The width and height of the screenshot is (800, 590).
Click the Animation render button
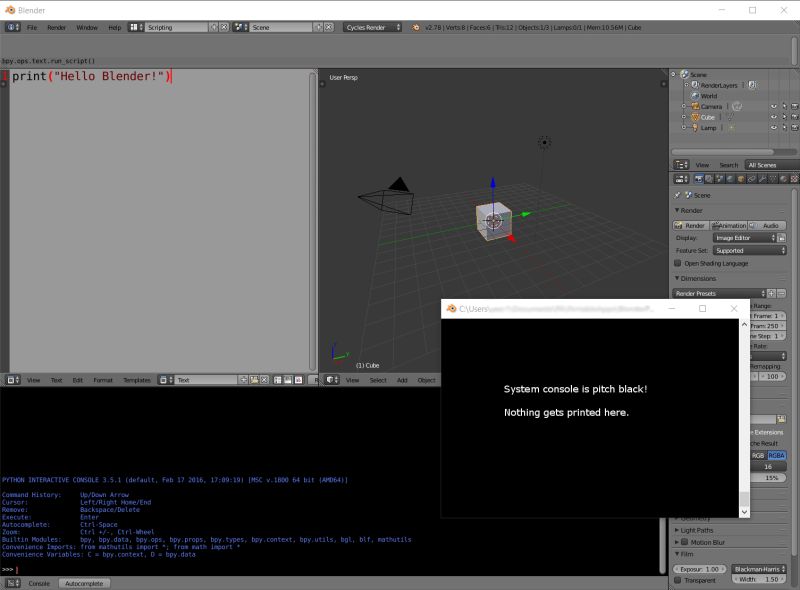731,224
